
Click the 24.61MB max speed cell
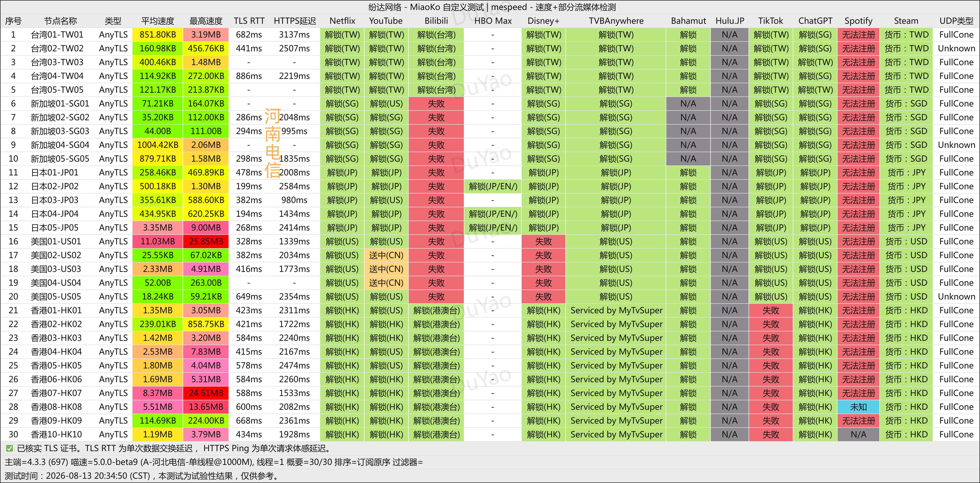[x=206, y=393]
